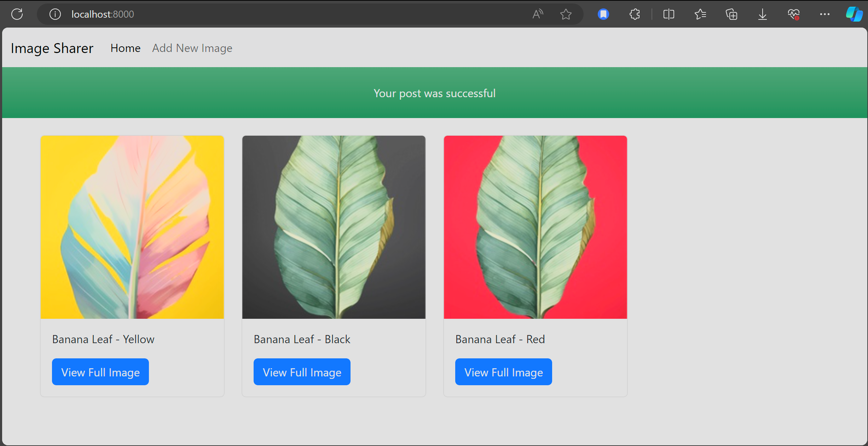
Task: Click the yellow banana leaf thumbnail
Action: click(x=132, y=227)
